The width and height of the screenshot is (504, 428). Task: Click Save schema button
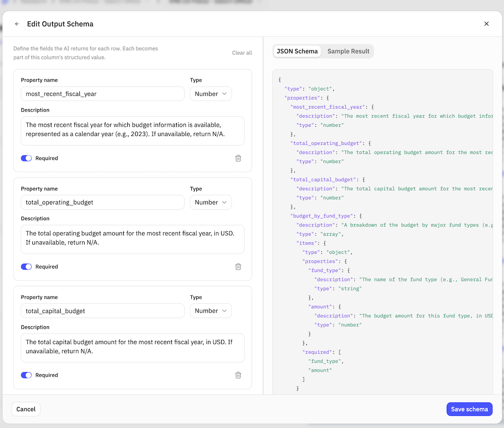[x=469, y=409]
